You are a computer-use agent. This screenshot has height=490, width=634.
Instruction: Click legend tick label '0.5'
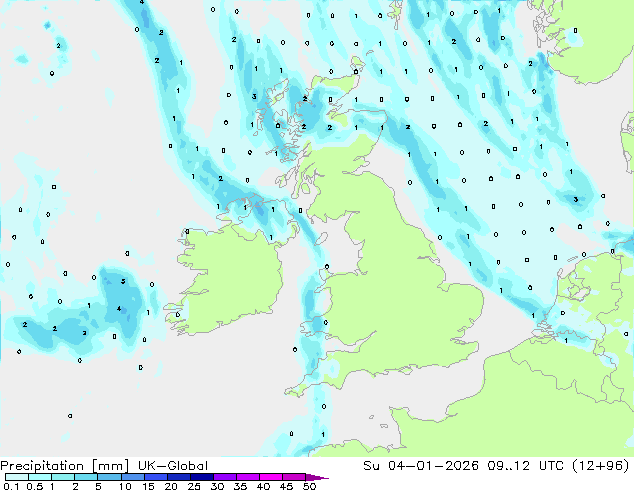click(x=35, y=486)
